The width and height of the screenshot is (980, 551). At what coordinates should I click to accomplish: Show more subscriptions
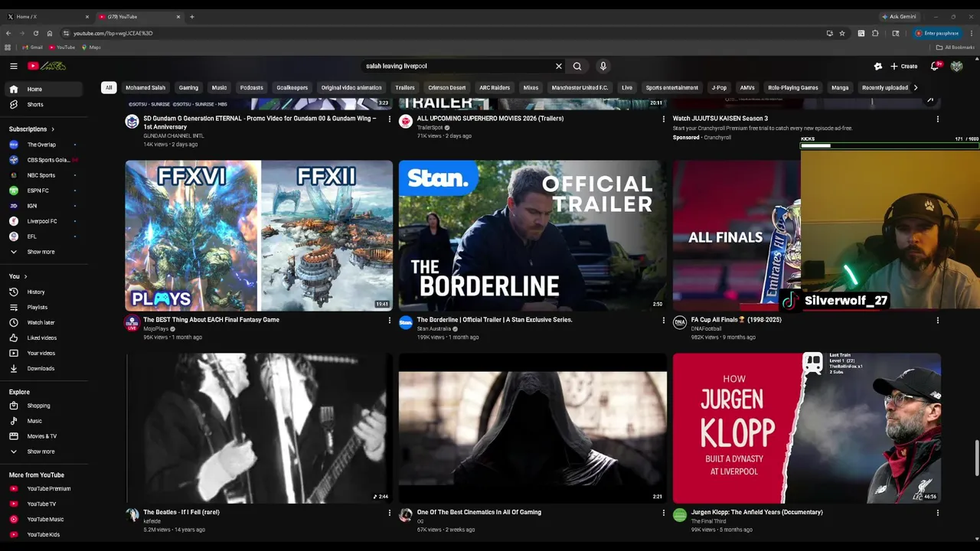tap(44, 252)
